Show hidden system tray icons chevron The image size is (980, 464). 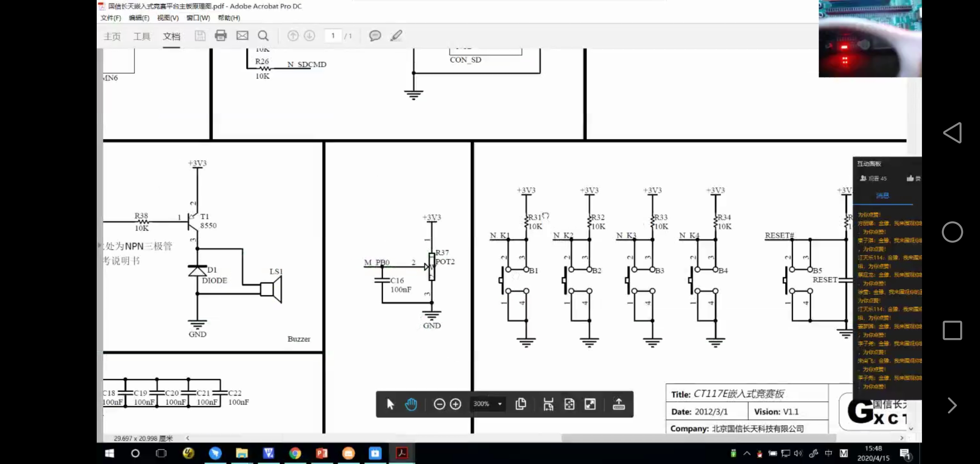tap(747, 453)
